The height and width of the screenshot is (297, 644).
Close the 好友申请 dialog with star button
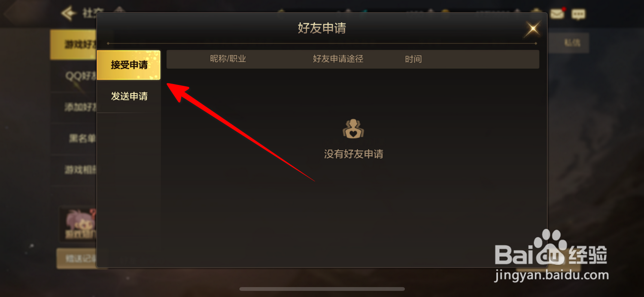[533, 29]
